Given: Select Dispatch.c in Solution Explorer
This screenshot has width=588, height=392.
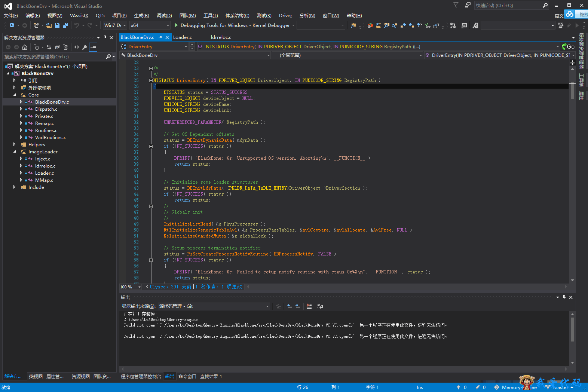Looking at the screenshot, I should click(46, 109).
